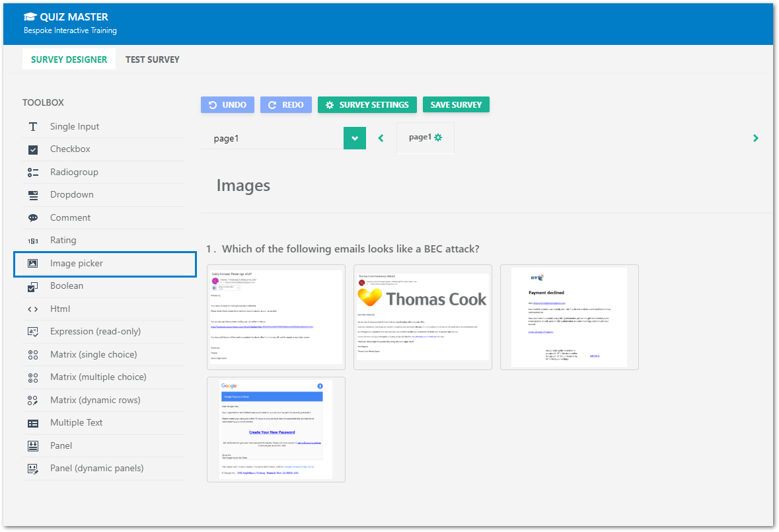
Task: Select the Google password reset email image
Action: pyautogui.click(x=276, y=430)
